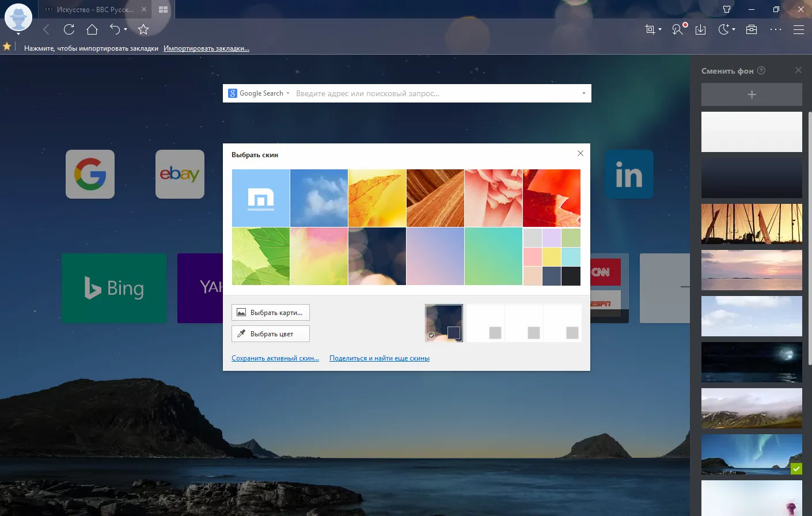
Task: Open the user avatar account menu
Action: tap(18, 18)
